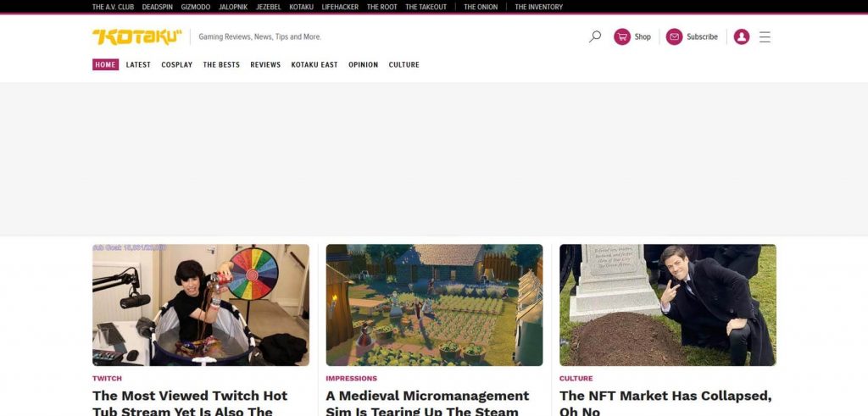The image size is (868, 416).
Task: Open the medieval farm sim thumbnail
Action: point(434,305)
